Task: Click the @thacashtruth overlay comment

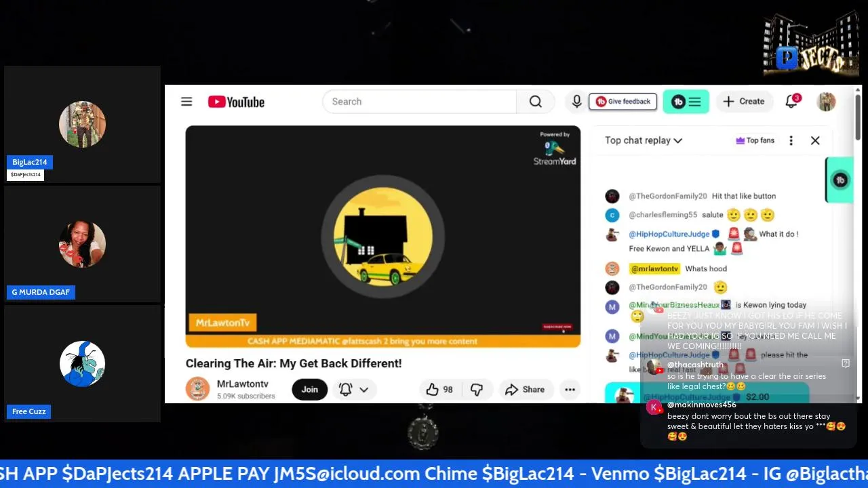Action: click(746, 375)
